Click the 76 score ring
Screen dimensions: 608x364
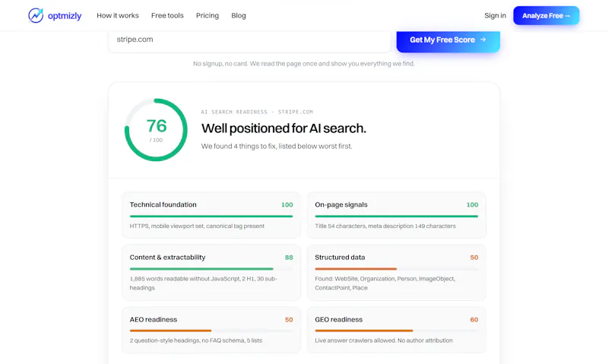pyautogui.click(x=156, y=130)
